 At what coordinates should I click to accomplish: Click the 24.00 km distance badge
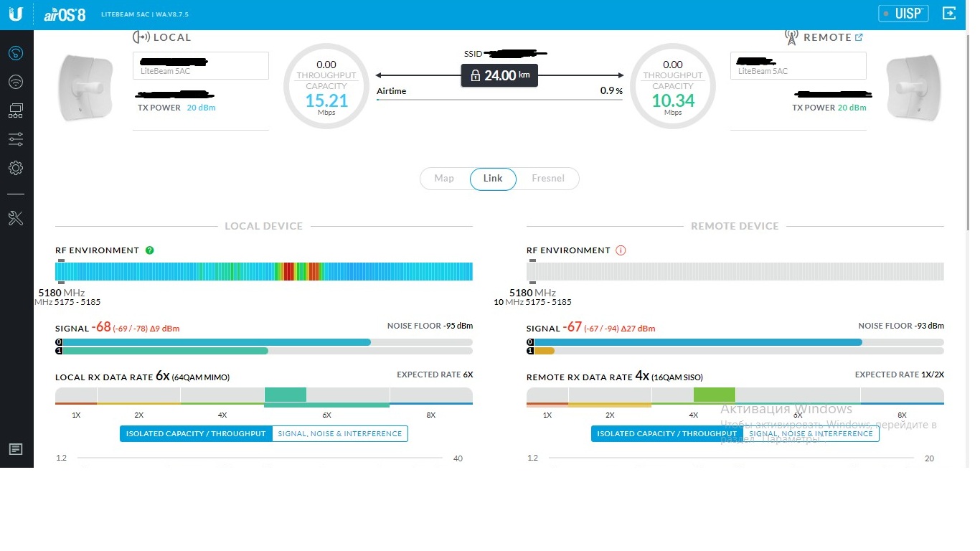click(499, 75)
